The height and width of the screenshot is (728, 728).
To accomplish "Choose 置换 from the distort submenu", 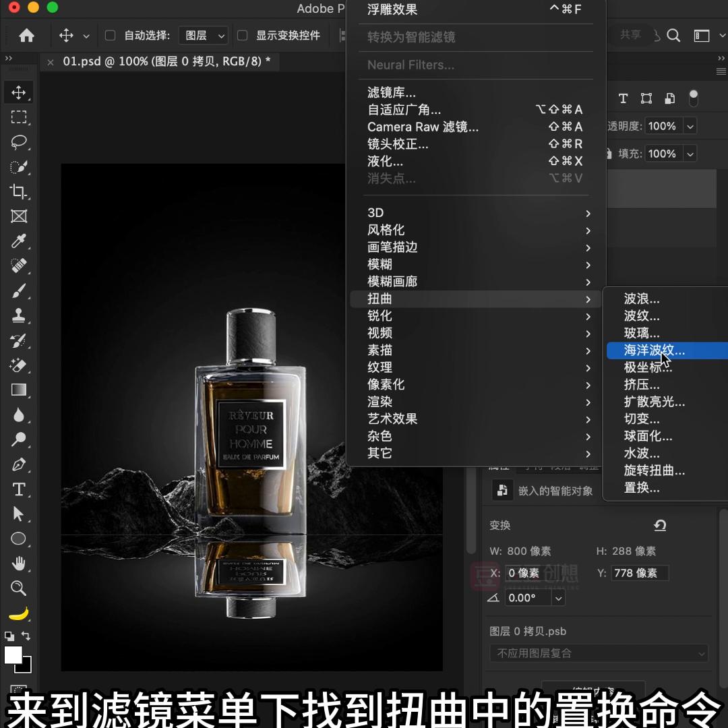I will pos(640,487).
